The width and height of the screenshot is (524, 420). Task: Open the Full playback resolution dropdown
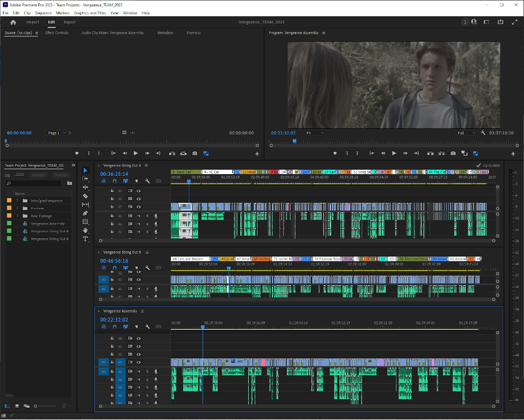point(466,133)
